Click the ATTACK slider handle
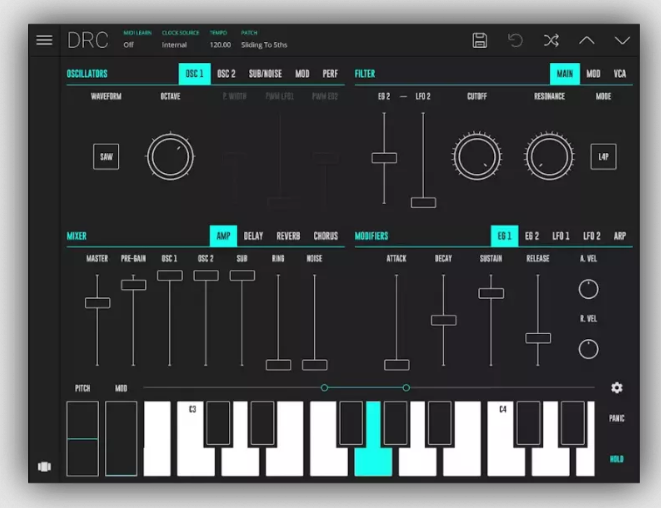661x508 pixels. click(x=397, y=365)
